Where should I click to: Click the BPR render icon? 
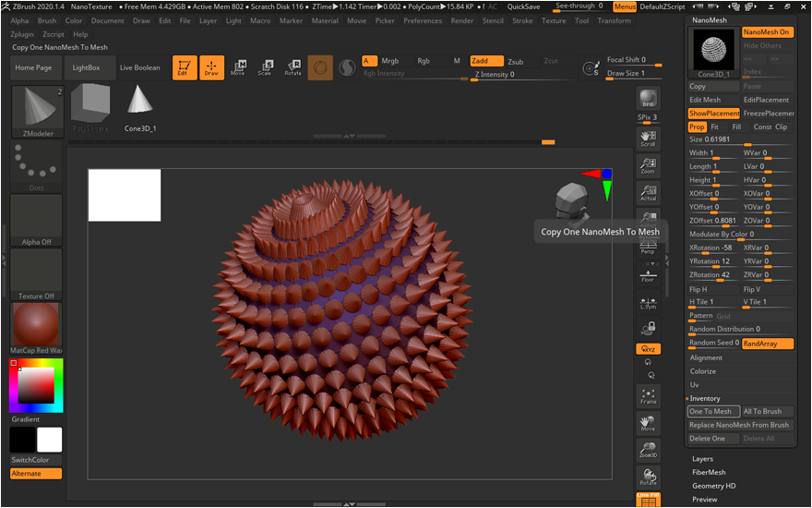coord(648,100)
